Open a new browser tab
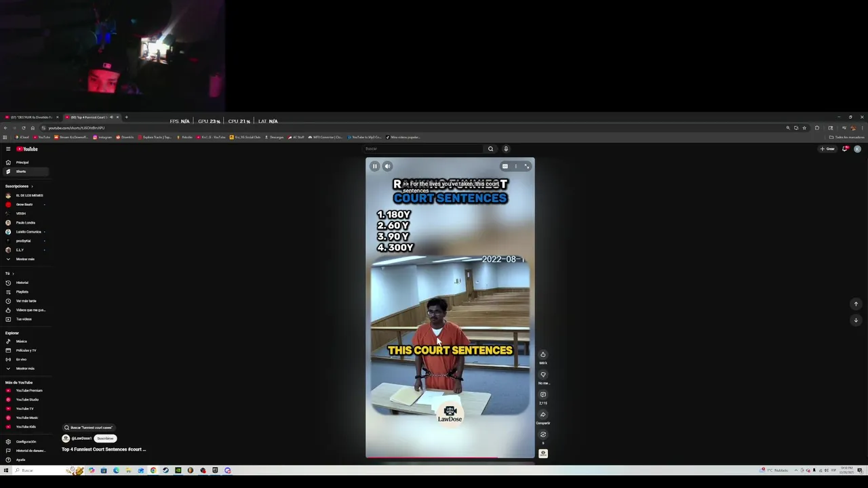This screenshot has width=868, height=488. (x=126, y=117)
